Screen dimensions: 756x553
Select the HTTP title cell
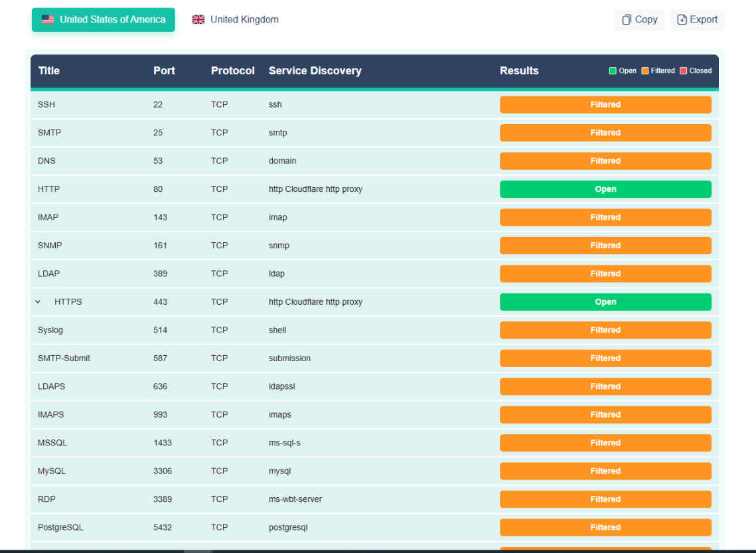pyautogui.click(x=48, y=189)
